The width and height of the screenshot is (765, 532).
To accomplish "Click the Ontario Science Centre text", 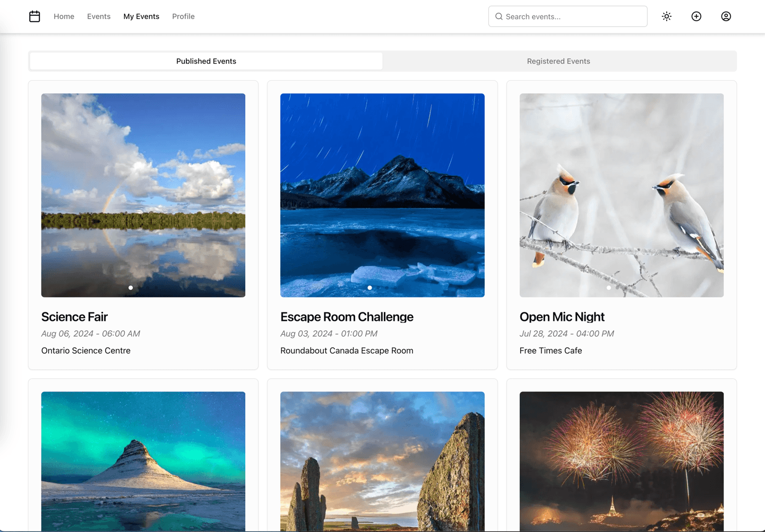I will pyautogui.click(x=85, y=351).
